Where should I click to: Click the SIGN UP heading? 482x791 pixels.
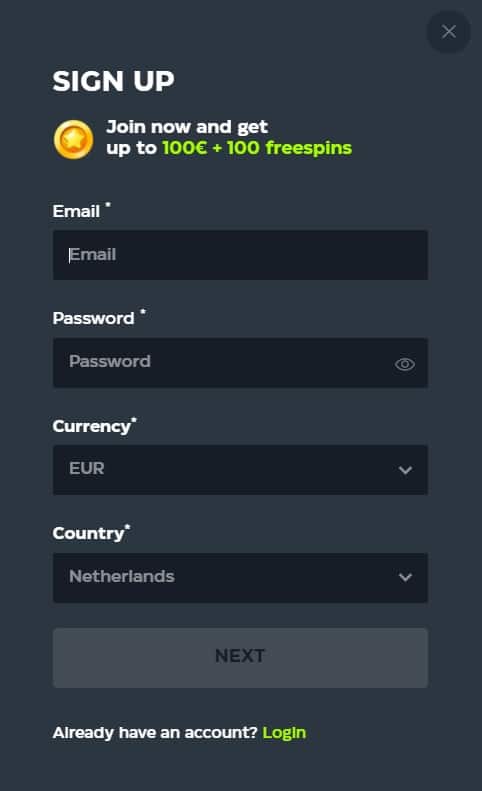coord(114,81)
